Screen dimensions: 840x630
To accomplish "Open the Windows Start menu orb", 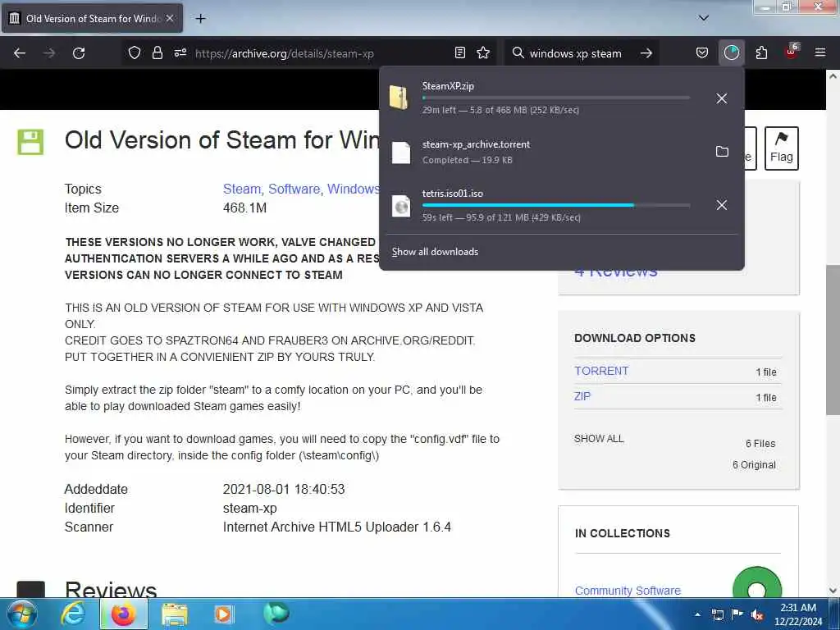I will point(22,614).
